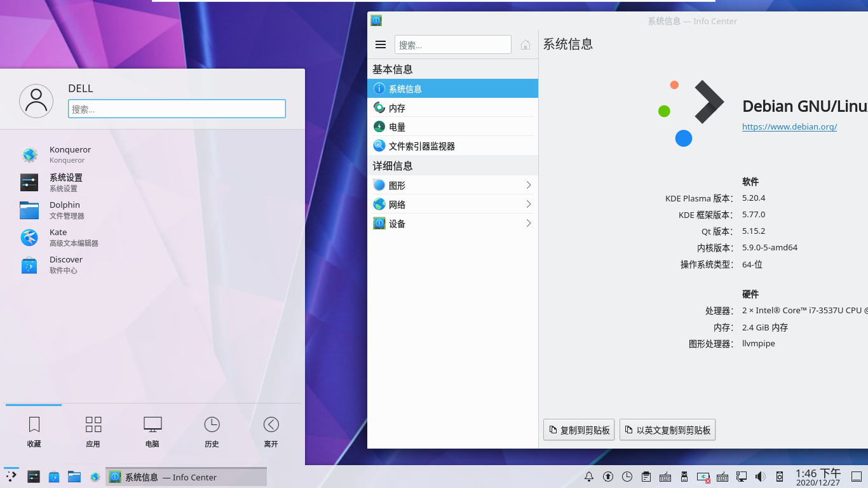Open the wired network tray icon
Screen dimensions: 868x488
click(742, 477)
